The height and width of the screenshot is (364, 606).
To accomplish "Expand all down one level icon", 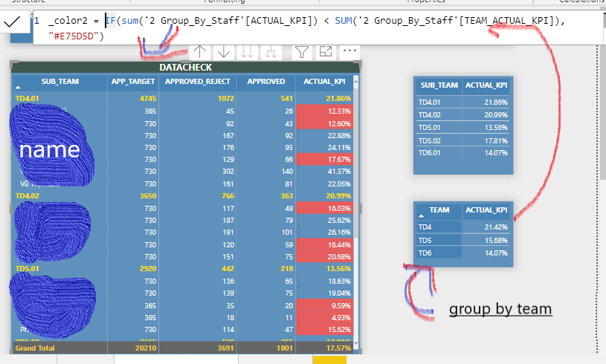I will [x=271, y=51].
